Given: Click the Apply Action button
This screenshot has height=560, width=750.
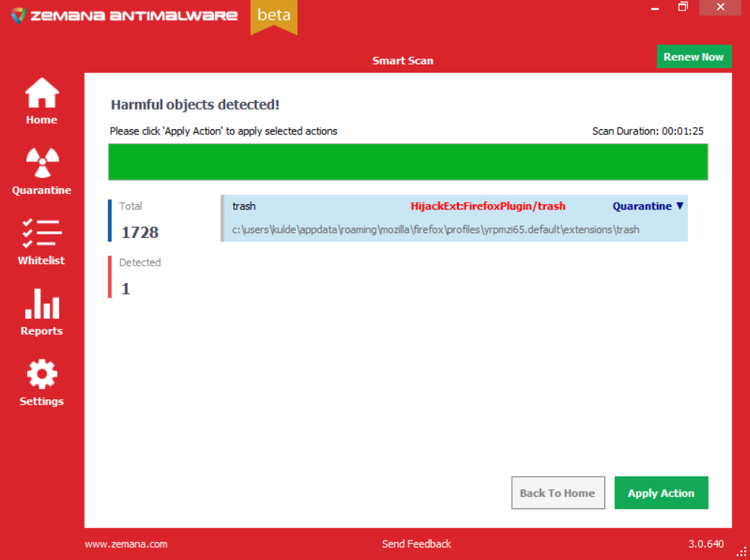Looking at the screenshot, I should coord(661,493).
